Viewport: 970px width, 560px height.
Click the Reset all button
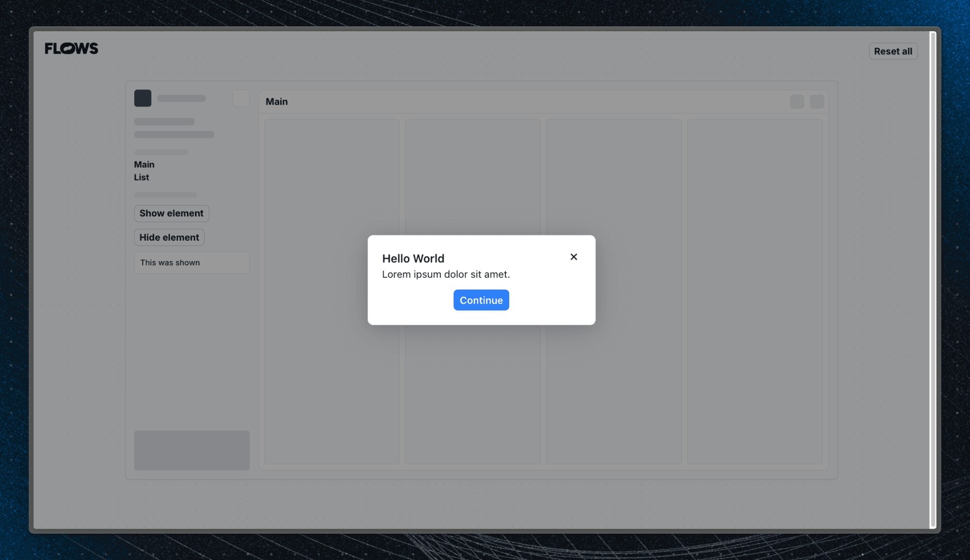click(892, 51)
